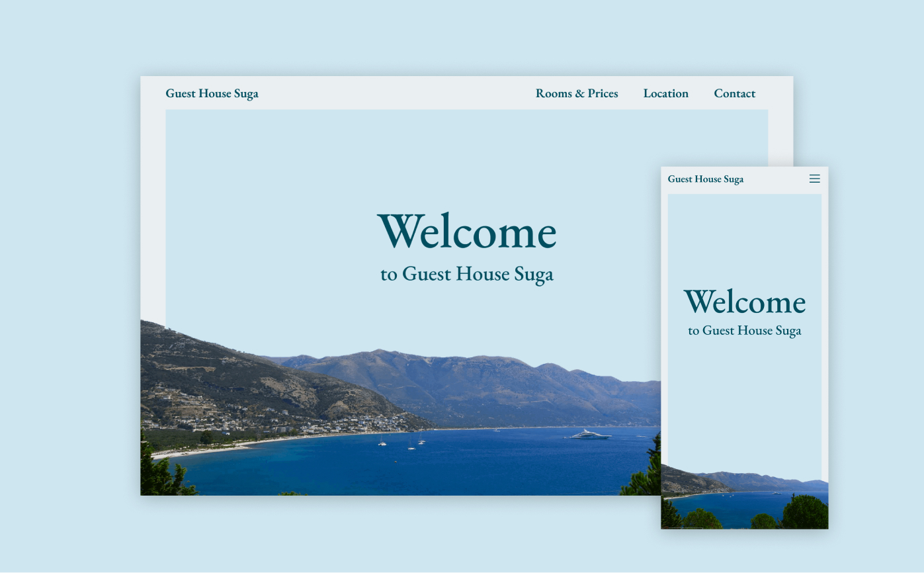Click the empty light-blue hero area above mobile Welcome

point(744,238)
